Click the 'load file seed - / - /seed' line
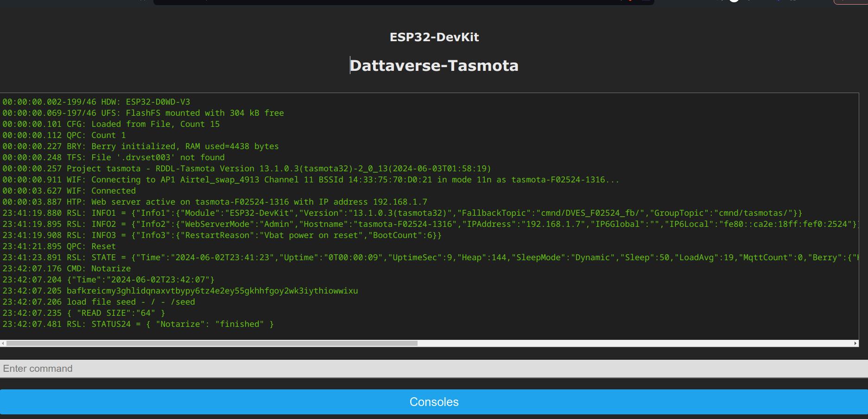This screenshot has width=868, height=419. coord(99,302)
